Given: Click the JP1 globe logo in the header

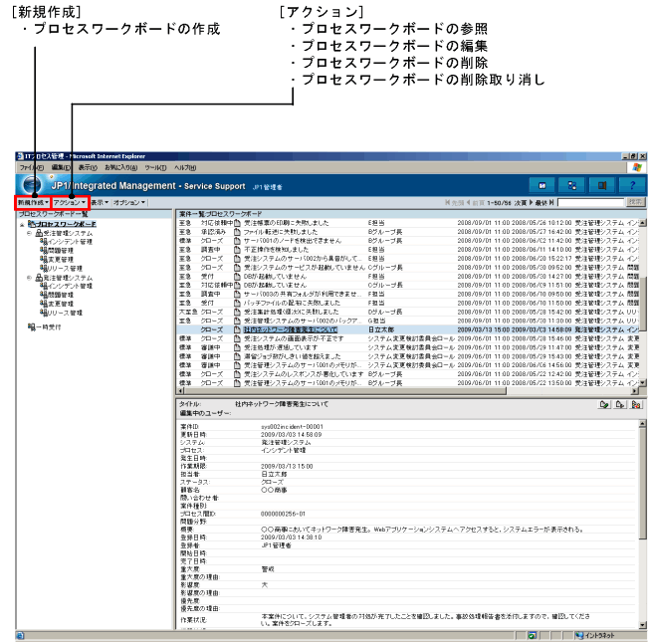Looking at the screenshot, I should (32, 185).
